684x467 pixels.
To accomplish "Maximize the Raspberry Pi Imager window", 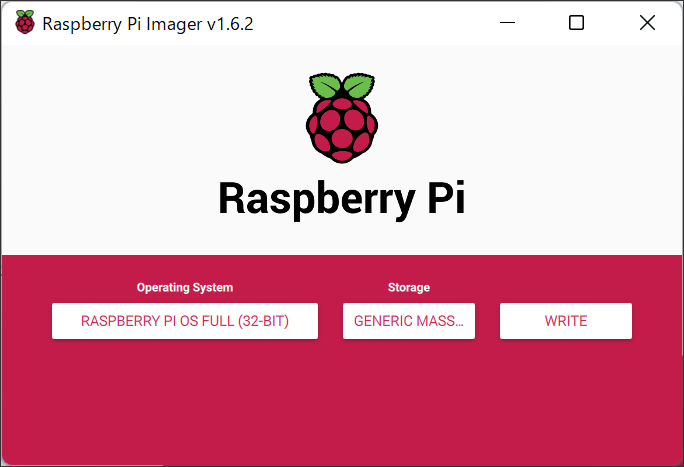I will point(576,23).
